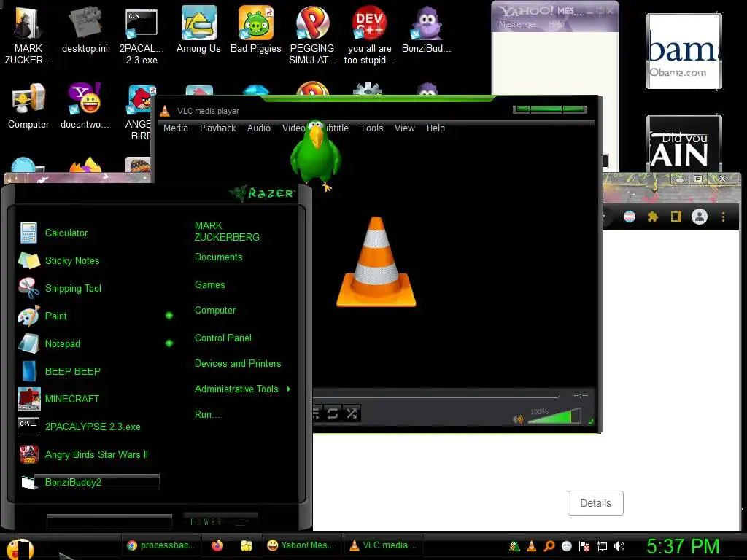Show the Notepad recent files jump list
Image resolution: width=747 pixels, height=560 pixels.
169,343
